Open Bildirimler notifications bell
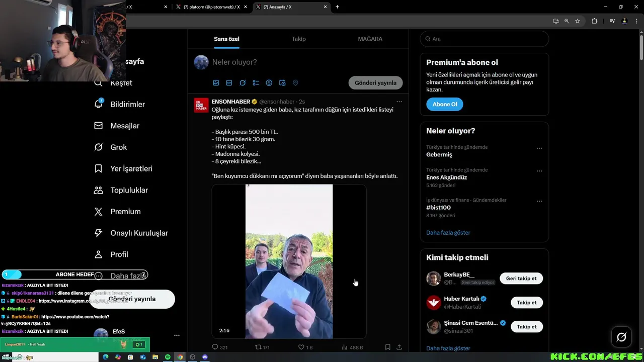Image resolution: width=644 pixels, height=362 pixels. [x=99, y=104]
